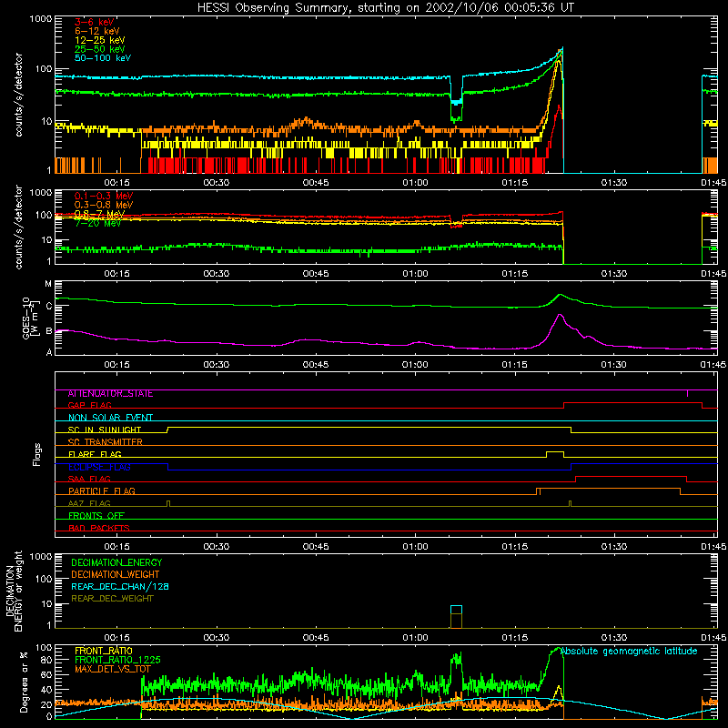The image size is (728, 728).
Task: Click 00:30 tick under the Flags panel
Action: pyautogui.click(x=217, y=547)
